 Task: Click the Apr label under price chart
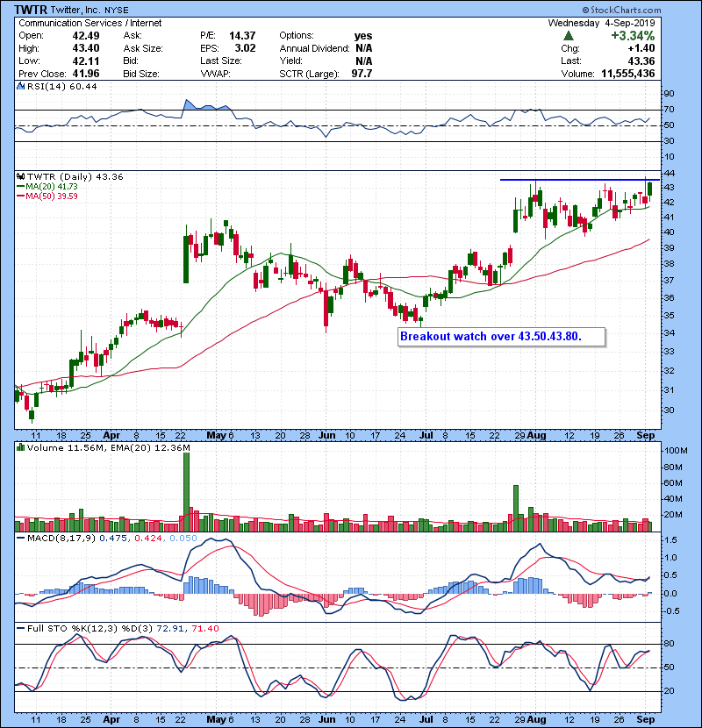click(111, 436)
